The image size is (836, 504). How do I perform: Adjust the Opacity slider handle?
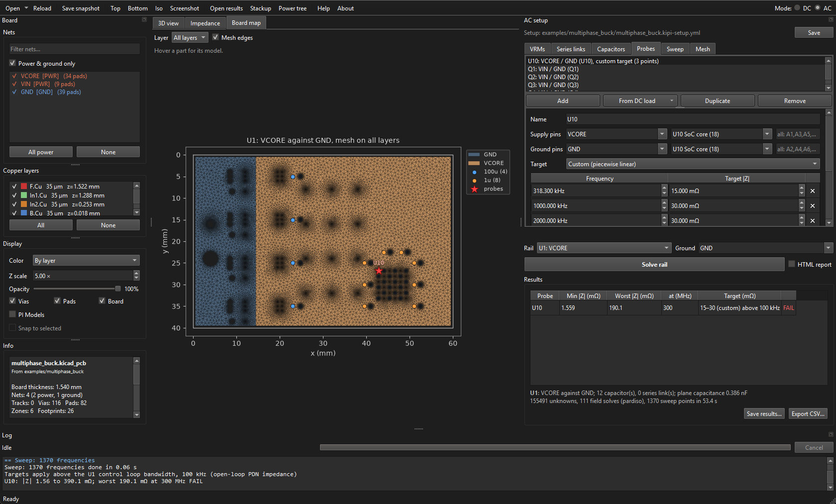tap(117, 289)
